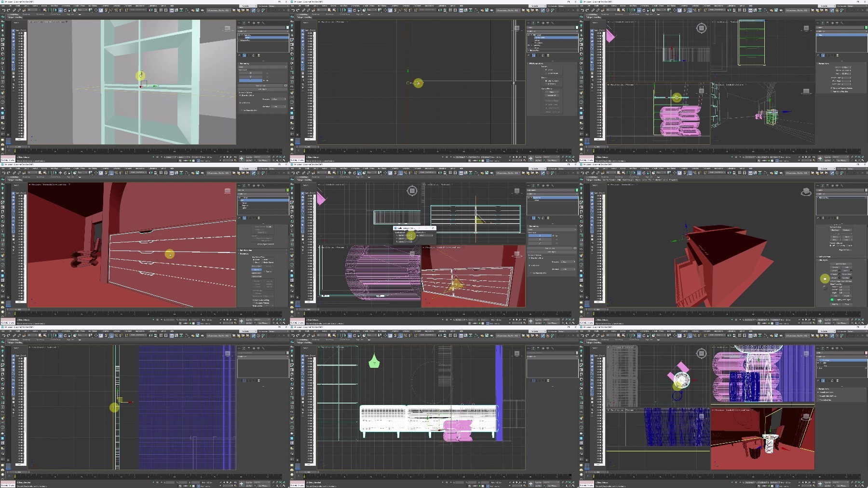Top-left screenshot: click the Undo arrow icon

tap(3, 10)
